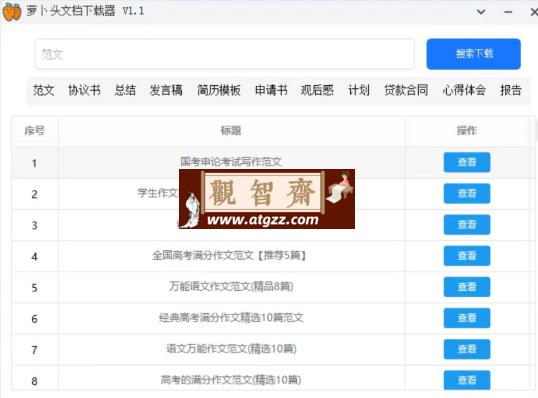538x398 pixels.
Task: Click 查看 button for row 4
Action: click(467, 256)
